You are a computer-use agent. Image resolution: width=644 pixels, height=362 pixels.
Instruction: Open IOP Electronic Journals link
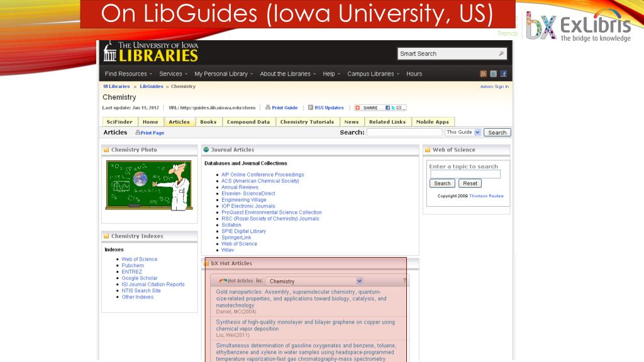[x=248, y=206]
